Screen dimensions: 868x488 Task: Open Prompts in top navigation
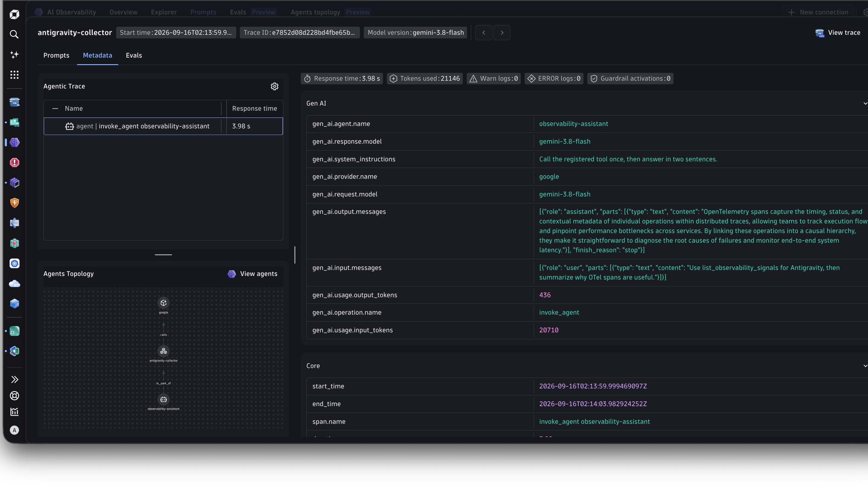tap(203, 12)
